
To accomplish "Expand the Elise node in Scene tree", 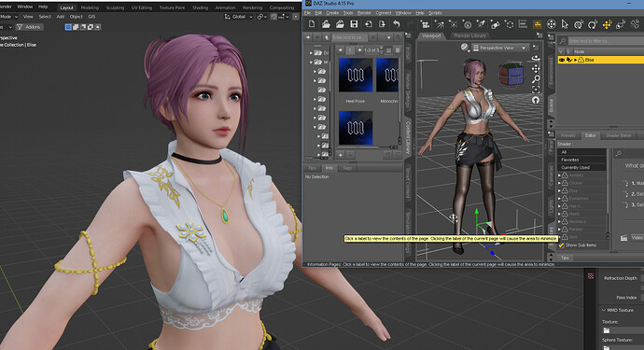I will 576,60.
